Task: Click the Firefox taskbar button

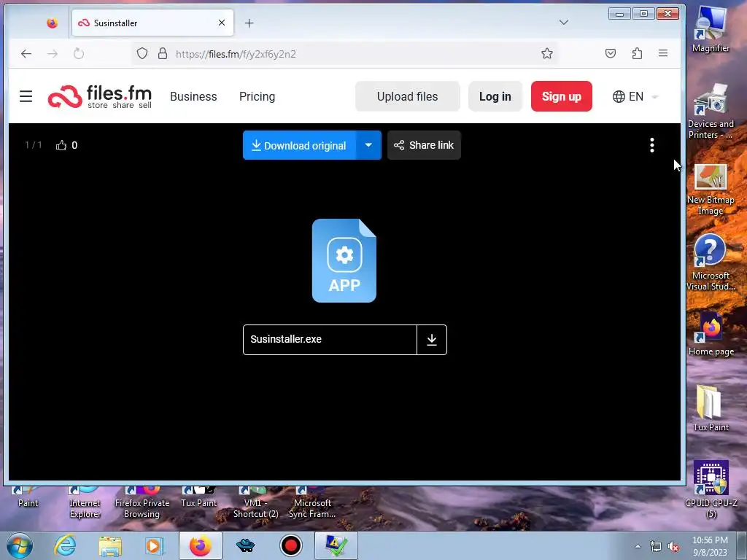Action: point(201,545)
